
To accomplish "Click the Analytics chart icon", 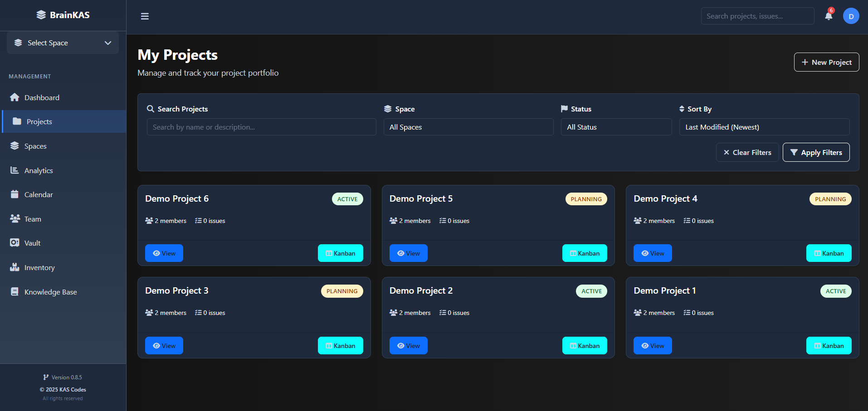I will tap(14, 170).
